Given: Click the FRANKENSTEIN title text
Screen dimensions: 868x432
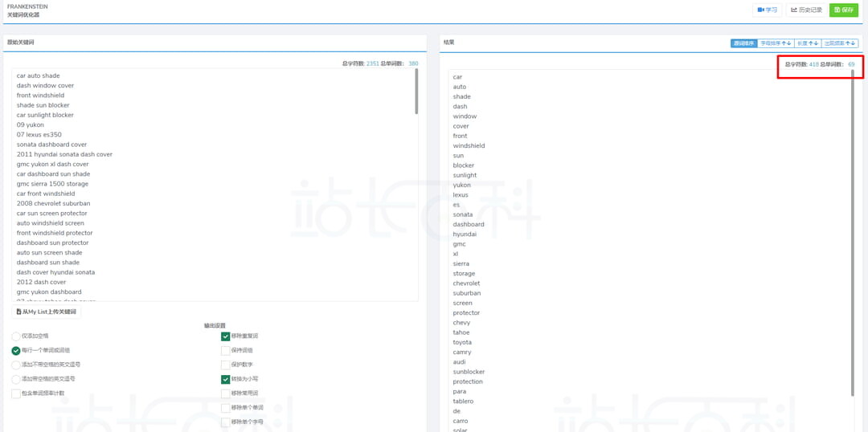Looking at the screenshot, I should pyautogui.click(x=27, y=6).
